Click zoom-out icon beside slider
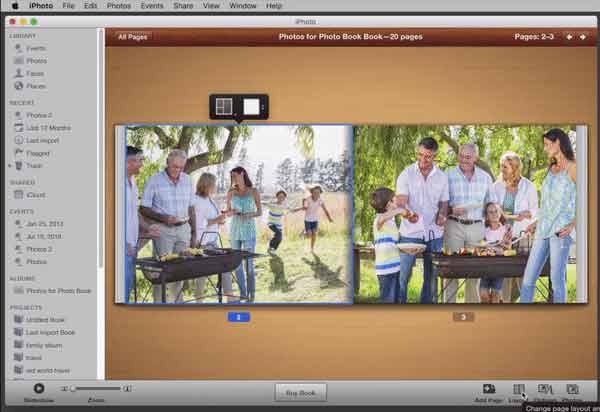This screenshot has width=600, height=412. click(x=64, y=389)
